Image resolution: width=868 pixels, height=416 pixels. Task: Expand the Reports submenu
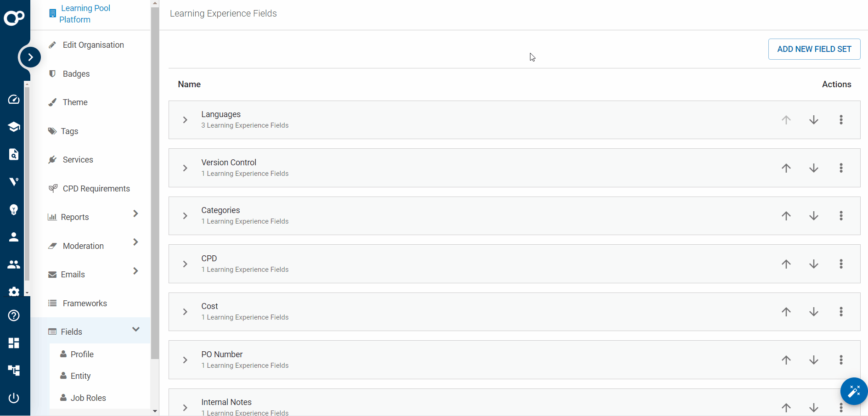click(x=135, y=214)
